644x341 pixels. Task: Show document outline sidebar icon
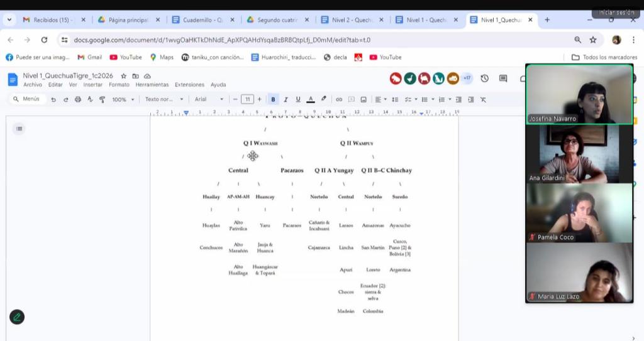19,129
